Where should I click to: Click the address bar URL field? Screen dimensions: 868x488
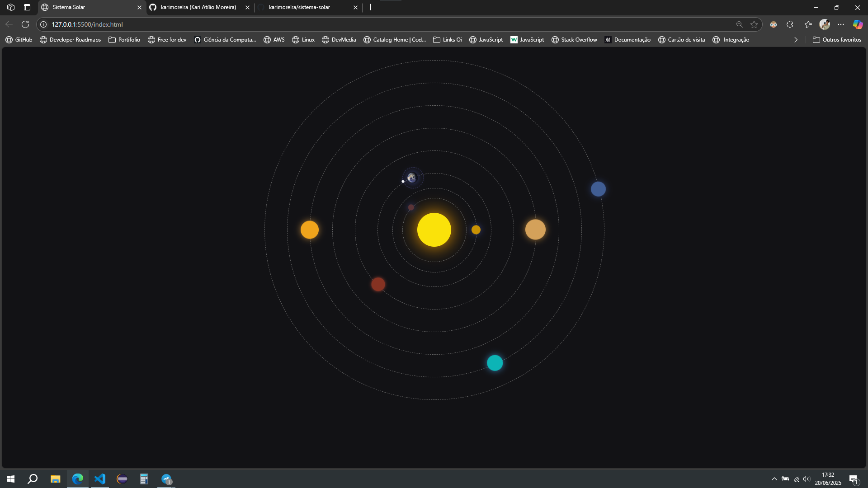[389, 24]
